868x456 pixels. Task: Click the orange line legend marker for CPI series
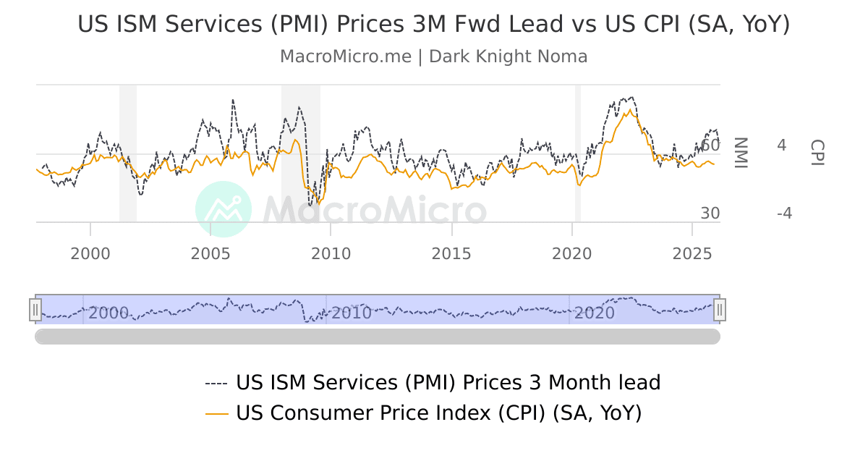pyautogui.click(x=217, y=413)
